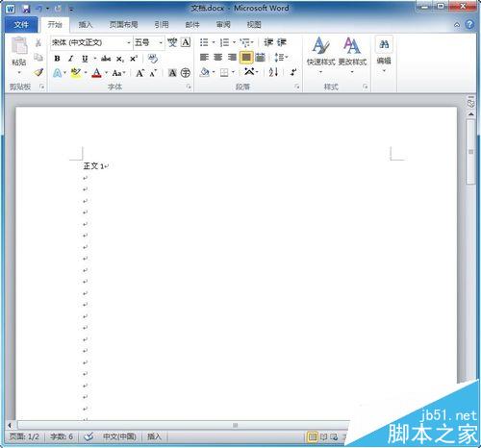Image resolution: width=481 pixels, height=448 pixels.
Task: Toggle Italic formatting
Action: [70, 59]
